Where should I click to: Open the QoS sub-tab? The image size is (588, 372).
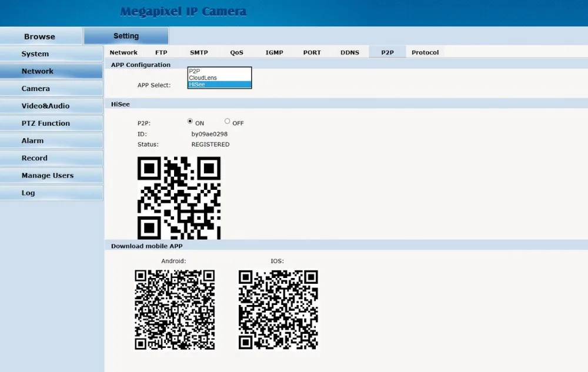(x=236, y=52)
